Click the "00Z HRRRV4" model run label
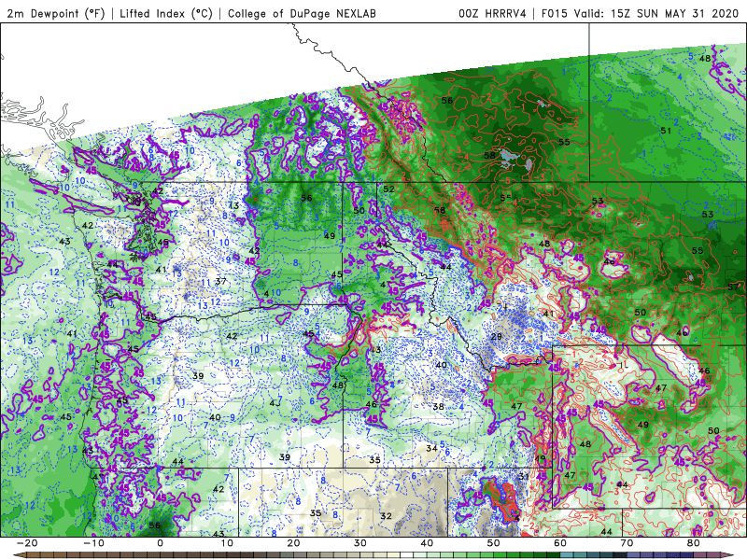The image size is (747, 560). pos(492,13)
